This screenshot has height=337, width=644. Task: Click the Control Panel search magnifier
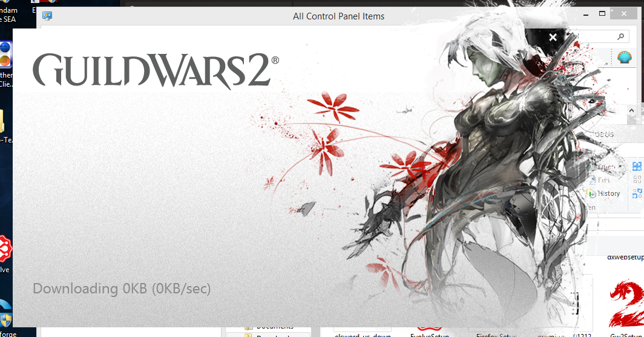pyautogui.click(x=620, y=36)
